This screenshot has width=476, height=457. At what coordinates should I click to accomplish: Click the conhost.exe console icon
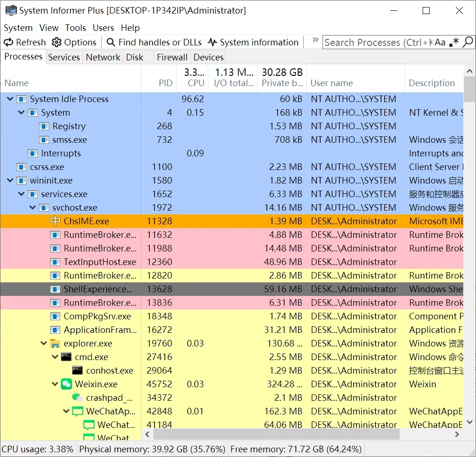(77, 370)
